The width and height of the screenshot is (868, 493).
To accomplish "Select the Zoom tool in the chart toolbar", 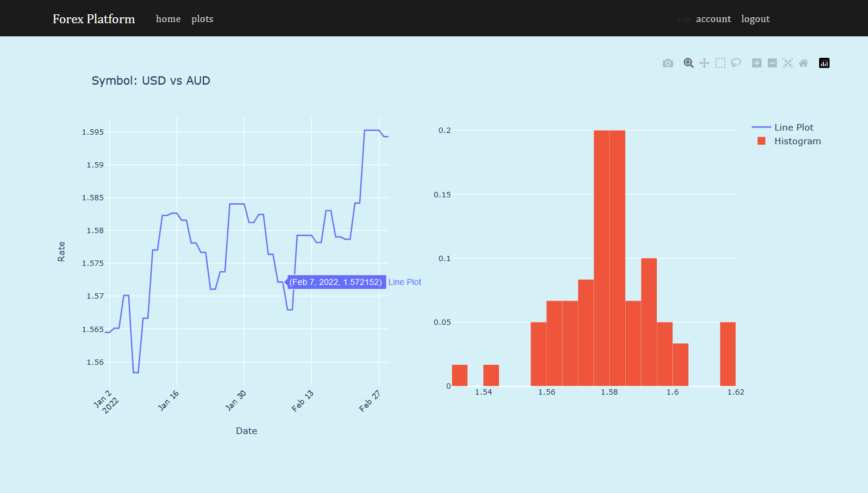I will pyautogui.click(x=688, y=63).
